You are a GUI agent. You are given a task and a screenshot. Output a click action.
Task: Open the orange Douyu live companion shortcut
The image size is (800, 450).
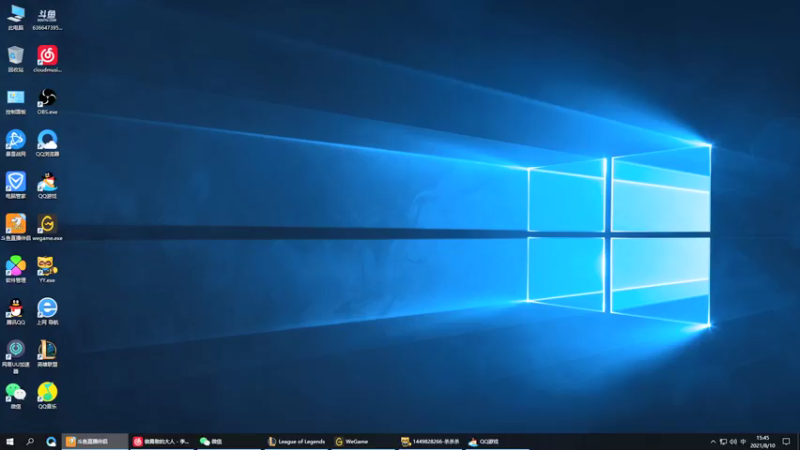[x=16, y=228]
